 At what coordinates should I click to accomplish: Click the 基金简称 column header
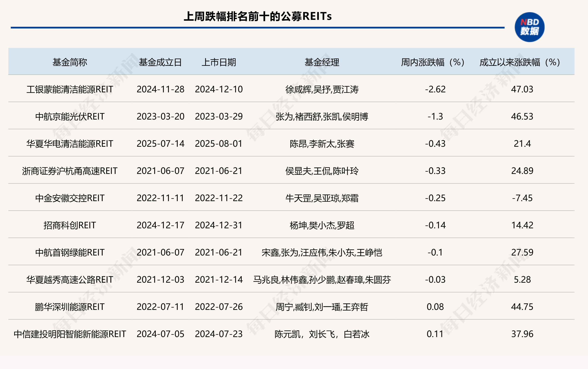[70, 62]
